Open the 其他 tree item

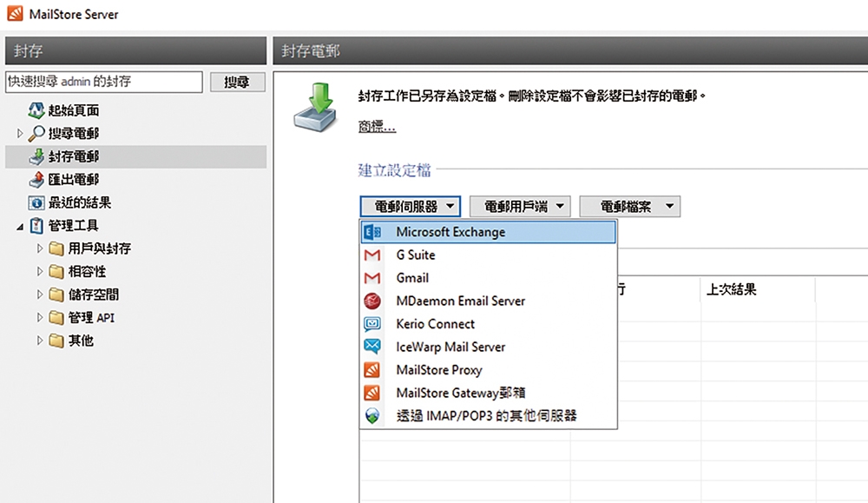click(x=81, y=341)
